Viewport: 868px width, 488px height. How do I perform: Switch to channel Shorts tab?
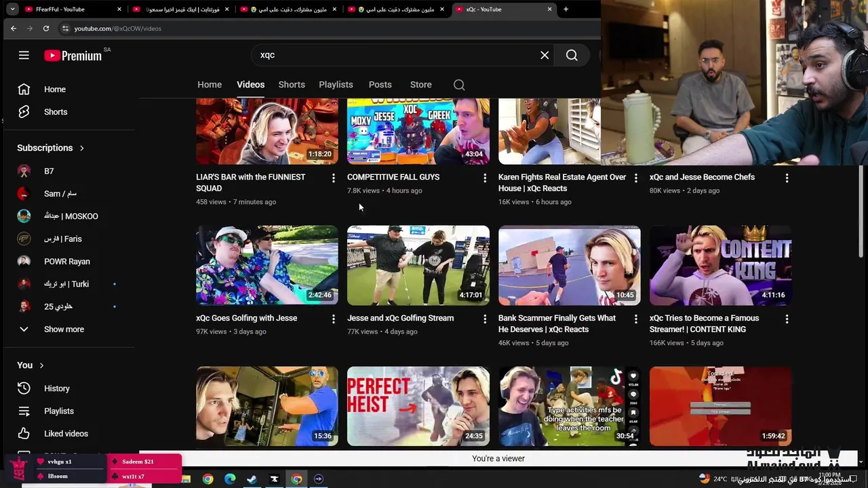click(x=292, y=85)
